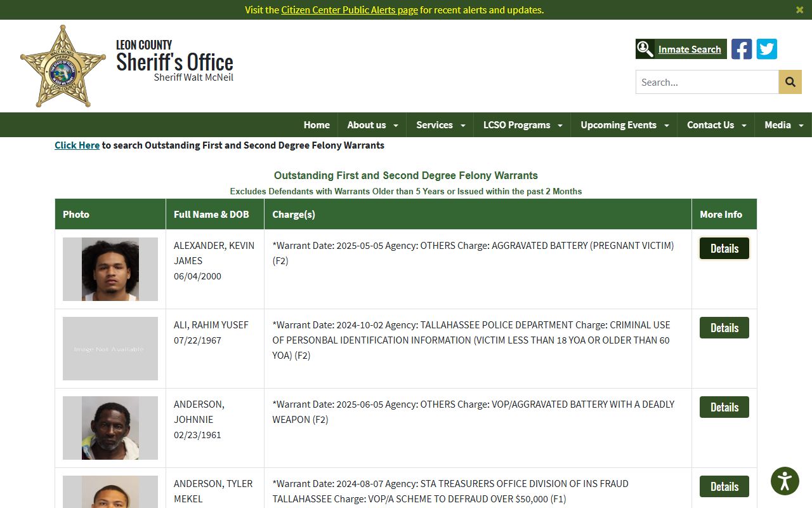812x508 pixels.
Task: Click the Full Name & DOB column header
Action: point(215,214)
